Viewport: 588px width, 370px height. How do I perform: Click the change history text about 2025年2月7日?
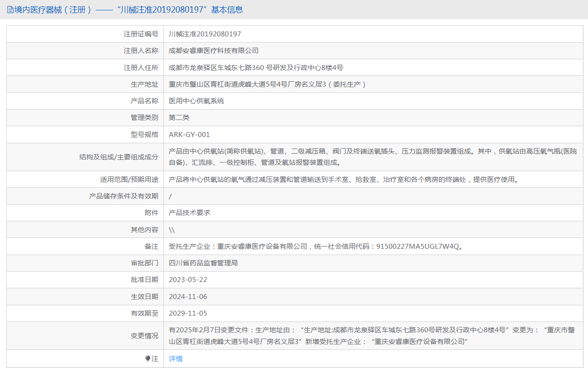point(372,336)
